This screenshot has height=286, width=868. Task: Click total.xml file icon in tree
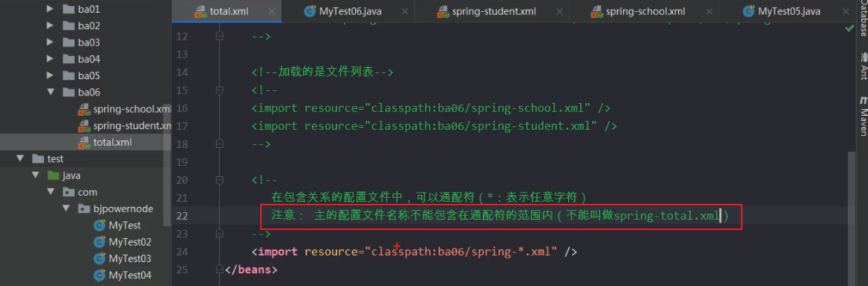tap(84, 142)
